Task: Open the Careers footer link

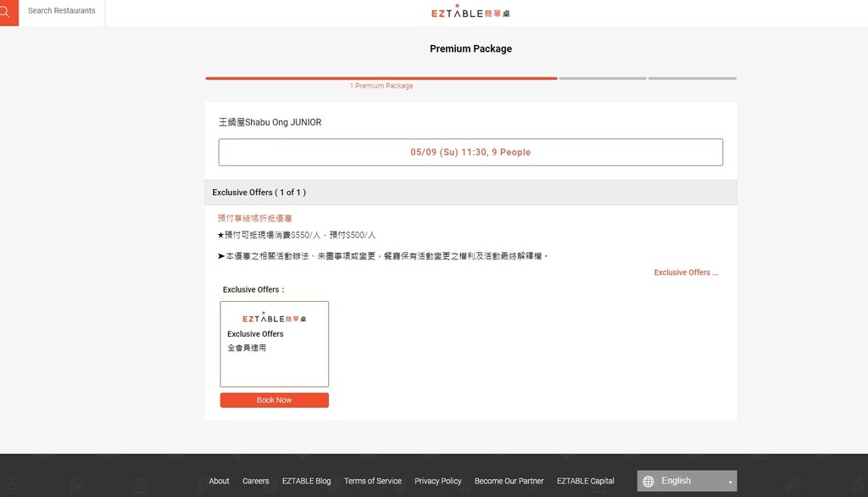Action: [x=255, y=481]
